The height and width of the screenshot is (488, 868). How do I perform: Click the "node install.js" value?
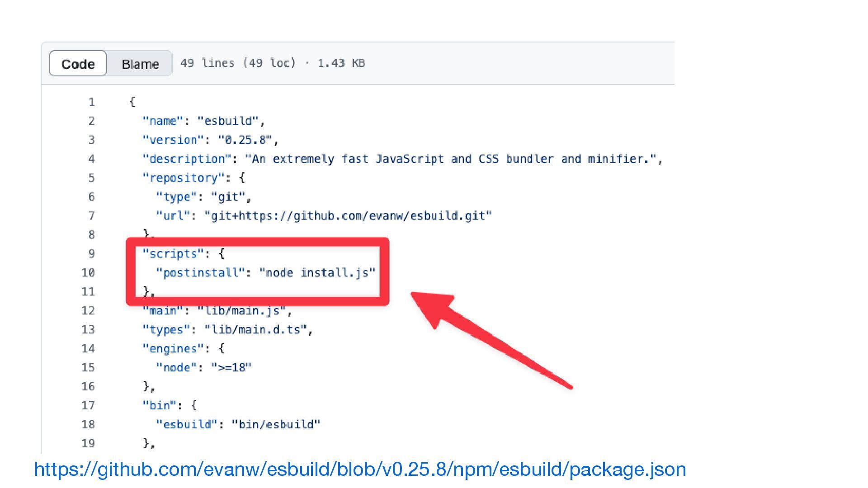tap(317, 272)
